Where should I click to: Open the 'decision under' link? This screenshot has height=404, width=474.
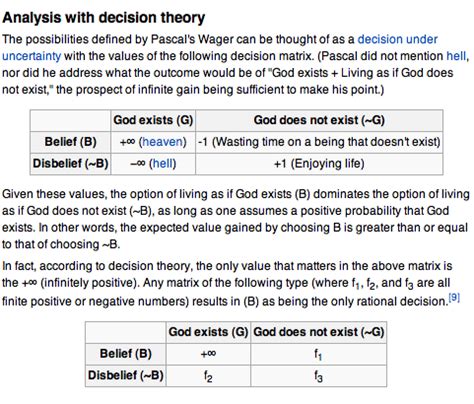[x=397, y=39]
